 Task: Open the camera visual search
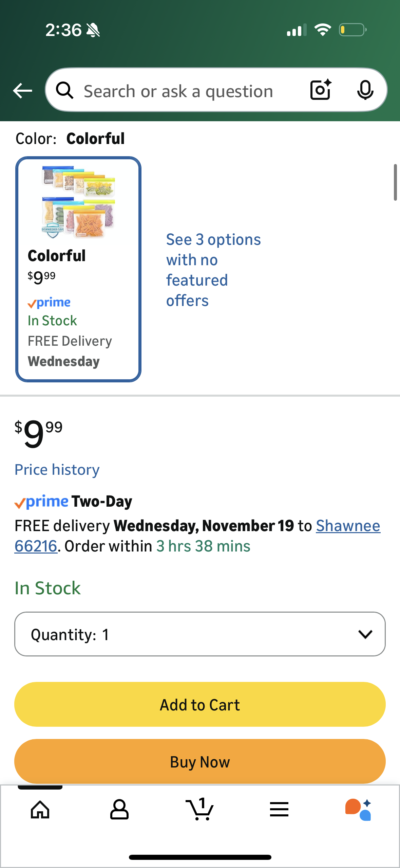319,90
